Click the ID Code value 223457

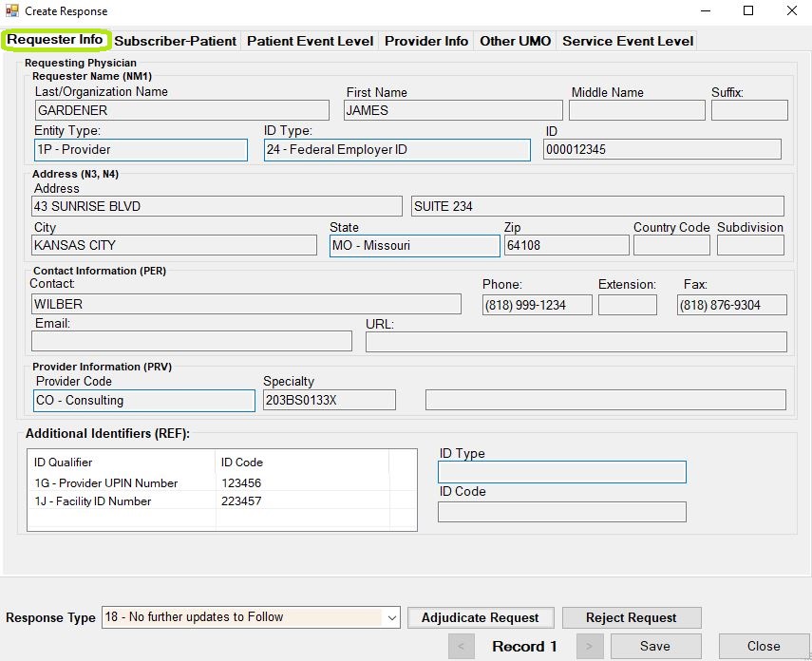(x=241, y=500)
